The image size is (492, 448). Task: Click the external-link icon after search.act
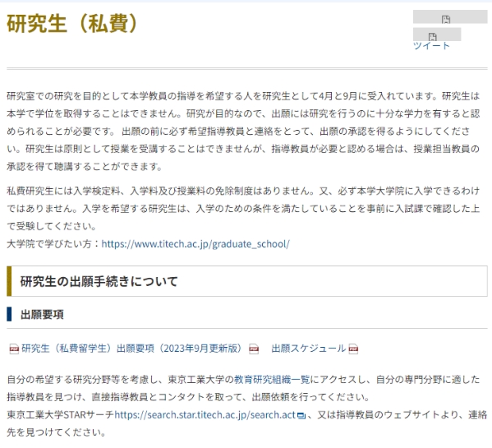pos(301,416)
